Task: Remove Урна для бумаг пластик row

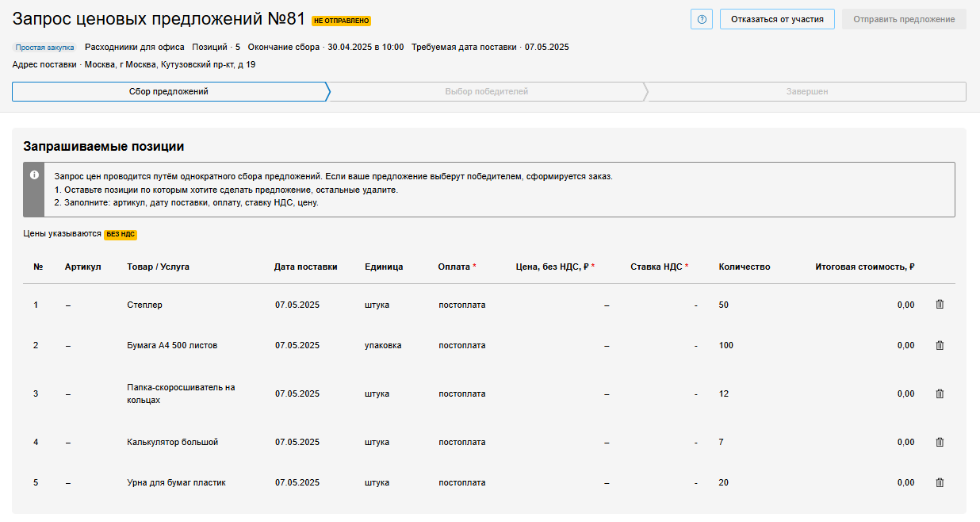Action: click(940, 482)
